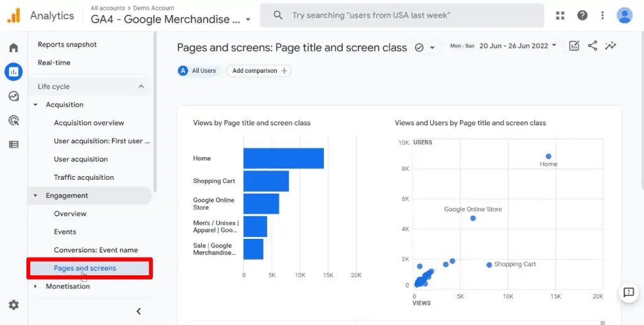The width and height of the screenshot is (644, 325).
Task: Open User acquisition: First user report
Action: (101, 141)
